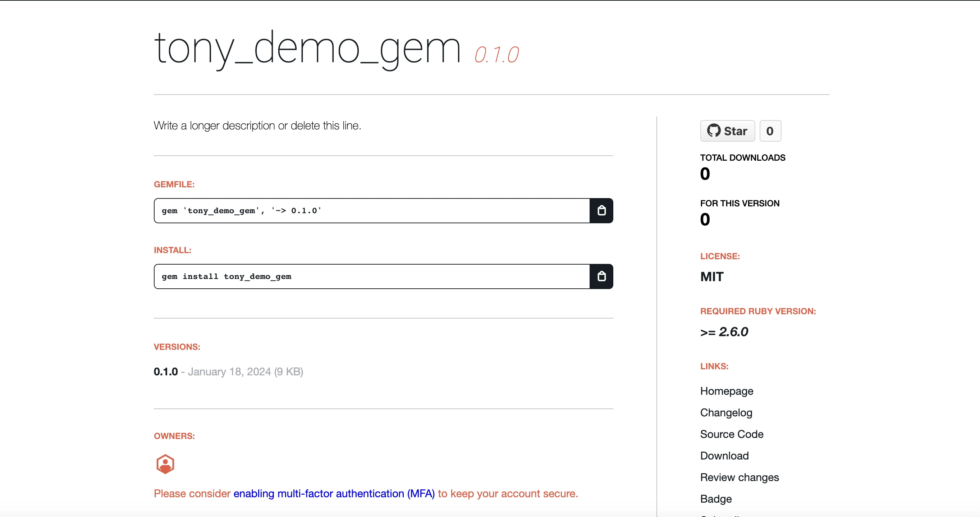Select the gem install command text field

pos(371,276)
